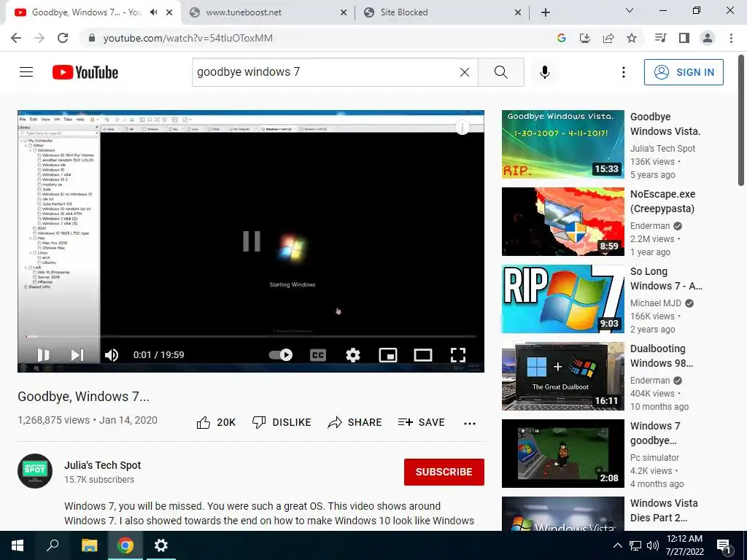747x560 pixels.
Task: Install the app via the download icon
Action: tap(585, 38)
